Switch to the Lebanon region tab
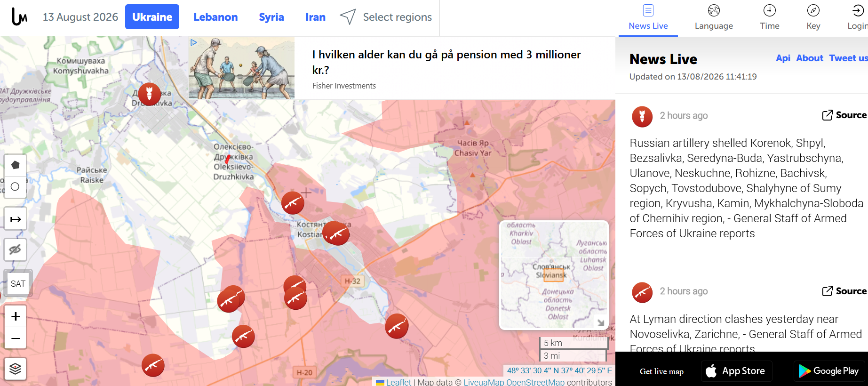This screenshot has width=868, height=386. click(215, 17)
